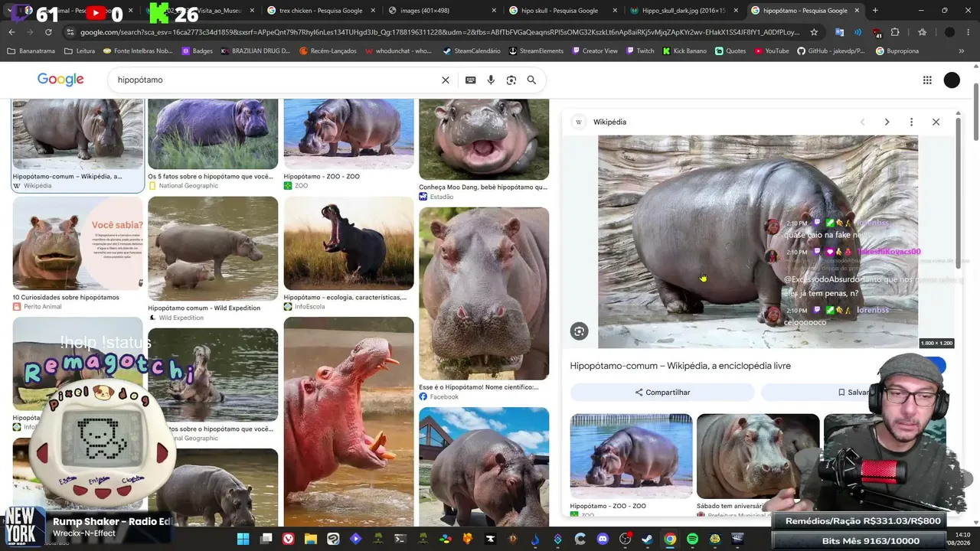980x551 pixels.
Task: Open the on-screen keyboard input tool
Action: click(x=471, y=80)
